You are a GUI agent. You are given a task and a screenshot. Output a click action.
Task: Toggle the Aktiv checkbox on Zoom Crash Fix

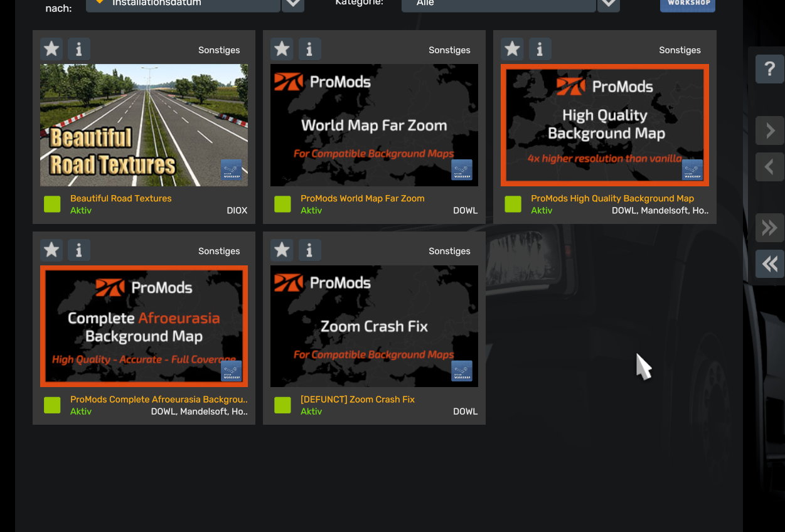(282, 405)
